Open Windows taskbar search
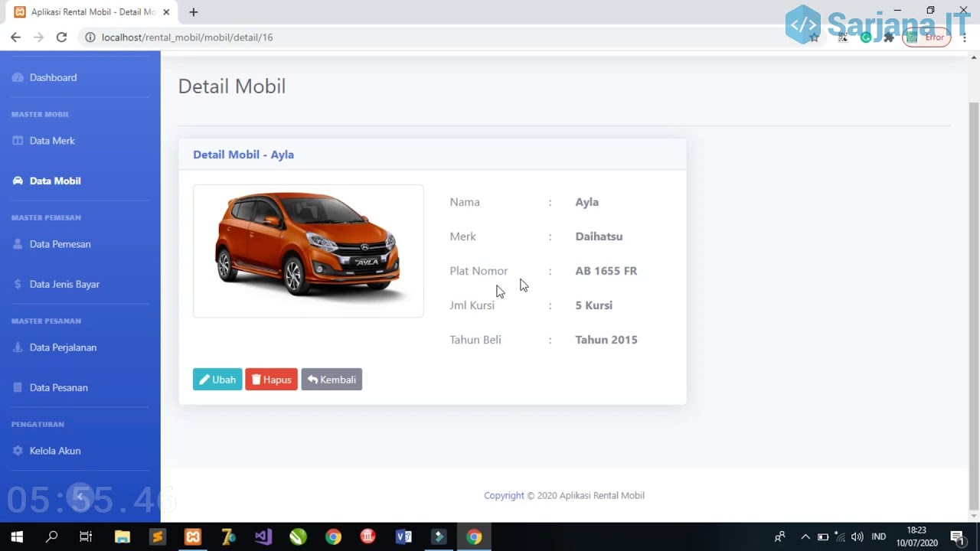 coord(51,536)
